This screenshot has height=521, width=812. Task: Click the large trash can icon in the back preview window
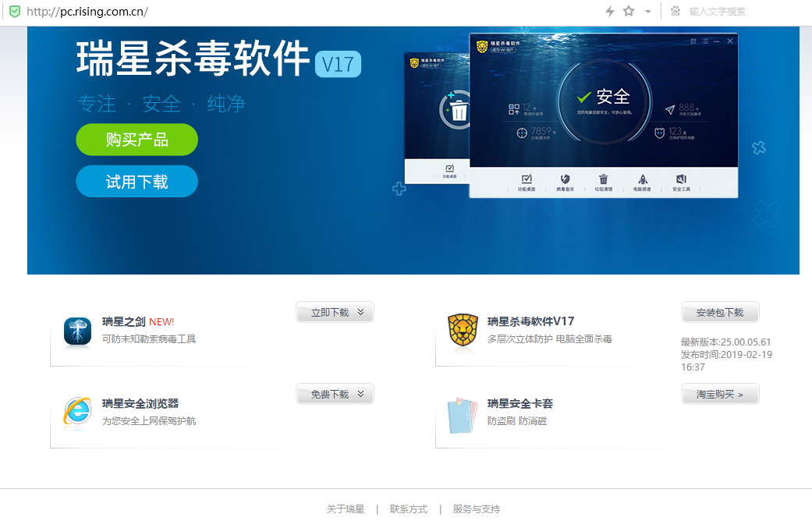(459, 110)
